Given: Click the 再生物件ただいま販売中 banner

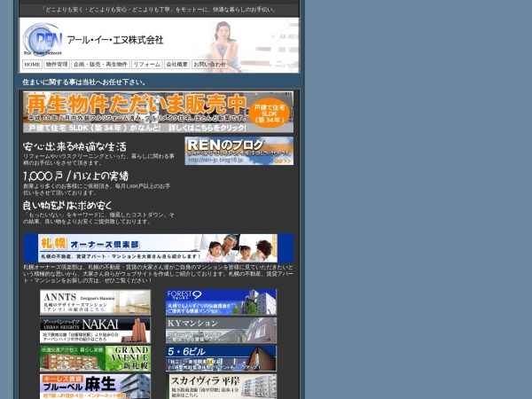Looking at the screenshot, I should pos(158,112).
